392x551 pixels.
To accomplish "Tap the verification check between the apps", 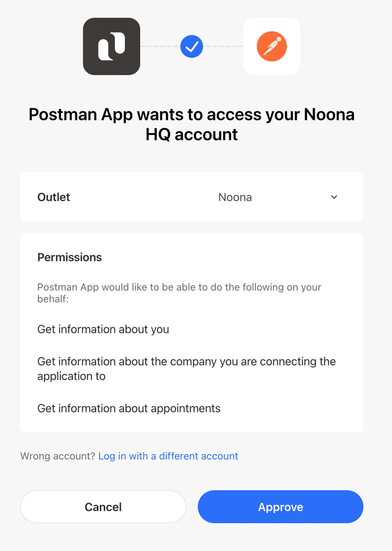I will [x=191, y=46].
